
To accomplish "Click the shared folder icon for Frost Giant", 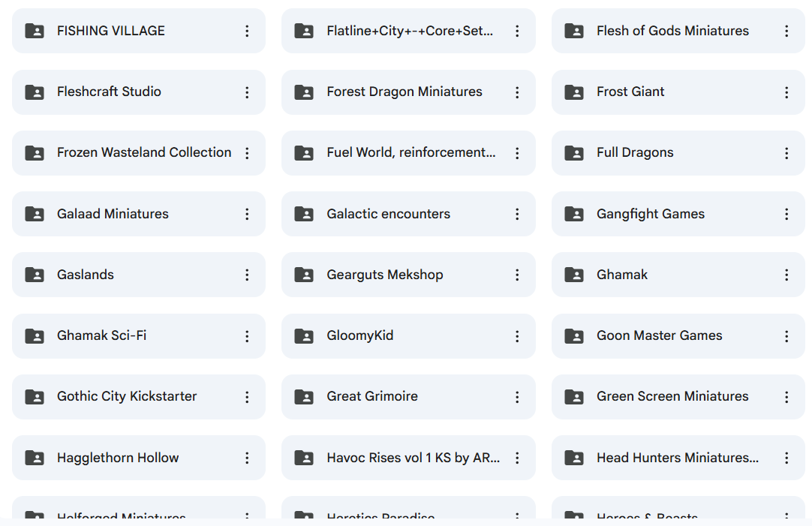I will pyautogui.click(x=574, y=92).
